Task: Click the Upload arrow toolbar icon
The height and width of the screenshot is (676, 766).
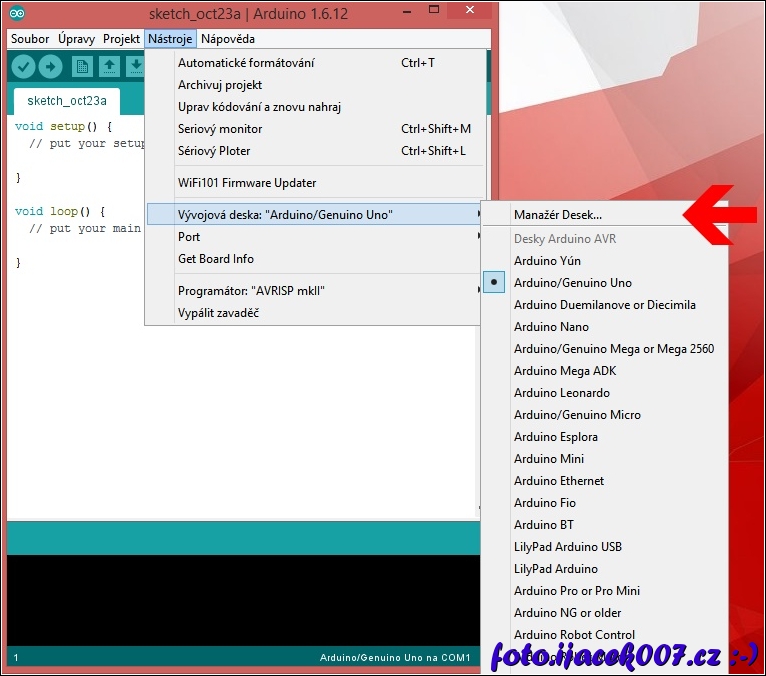Action: click(x=50, y=66)
